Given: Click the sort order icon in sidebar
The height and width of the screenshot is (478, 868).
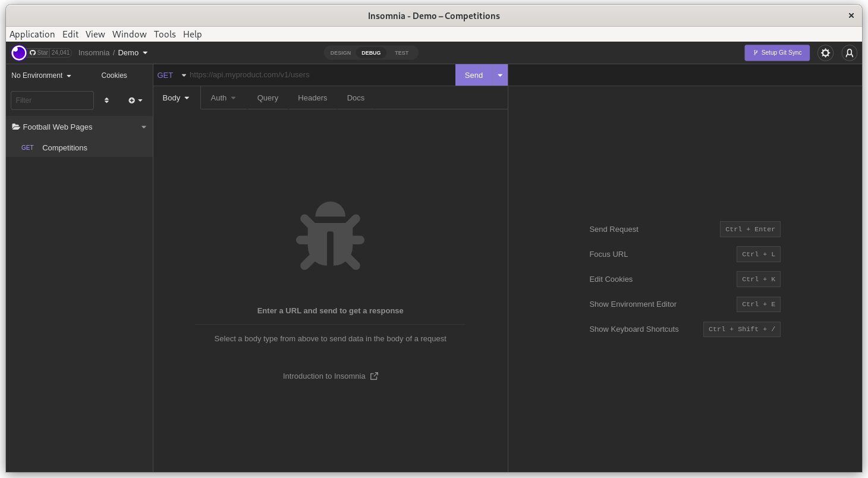Looking at the screenshot, I should click(x=106, y=100).
